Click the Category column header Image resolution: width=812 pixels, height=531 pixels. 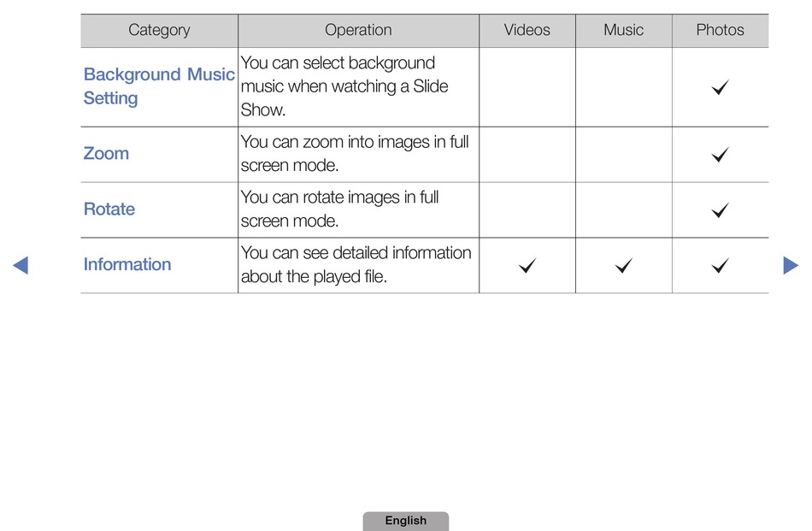click(159, 31)
